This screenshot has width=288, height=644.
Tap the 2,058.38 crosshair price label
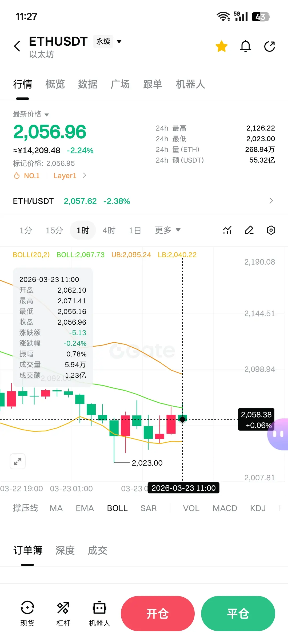256,419
